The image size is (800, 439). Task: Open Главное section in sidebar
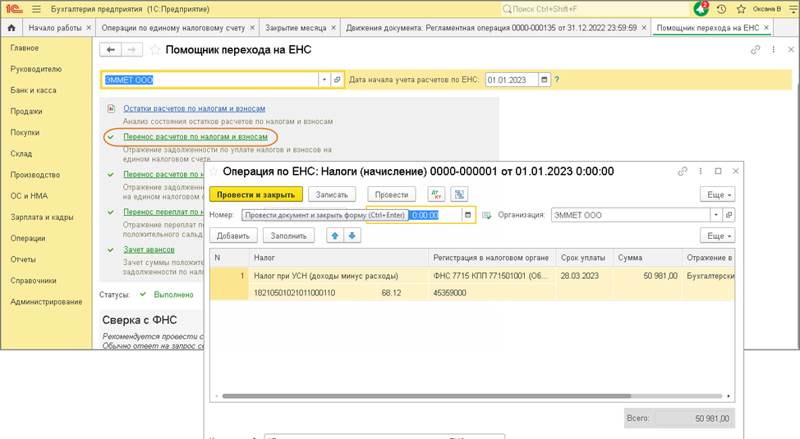tap(24, 48)
